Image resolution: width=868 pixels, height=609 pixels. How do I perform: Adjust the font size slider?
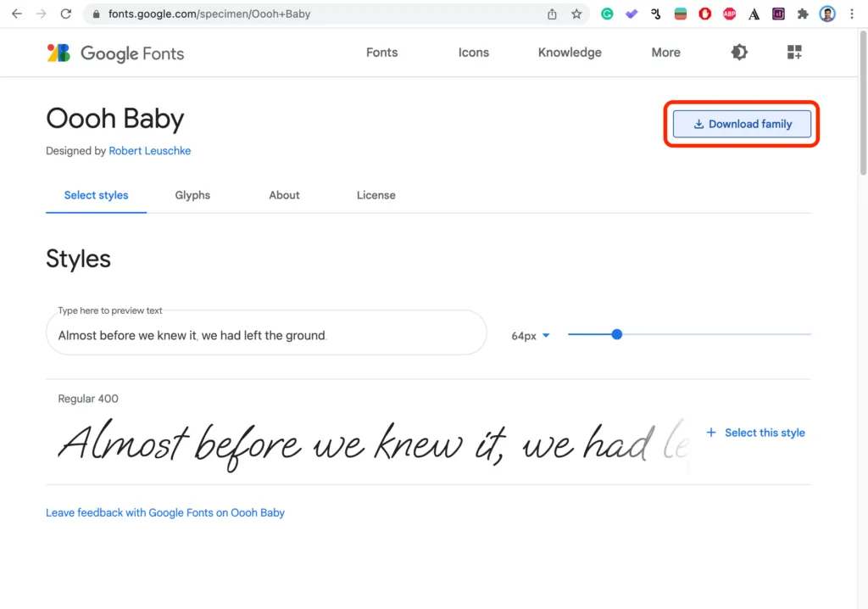[x=616, y=334]
